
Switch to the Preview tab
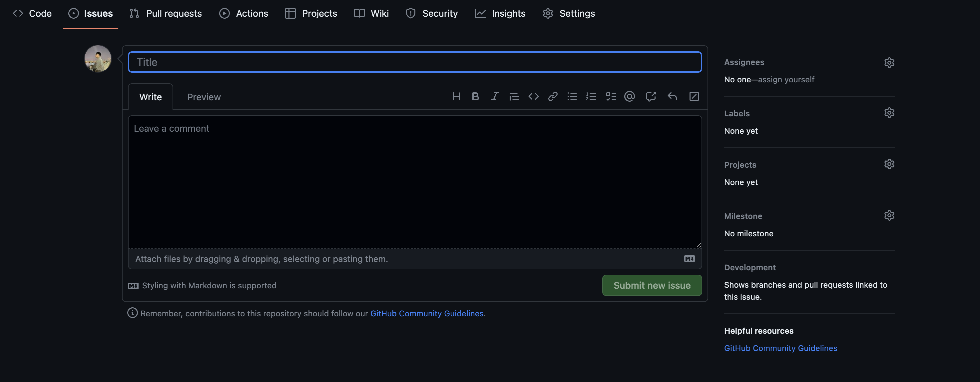point(204,97)
